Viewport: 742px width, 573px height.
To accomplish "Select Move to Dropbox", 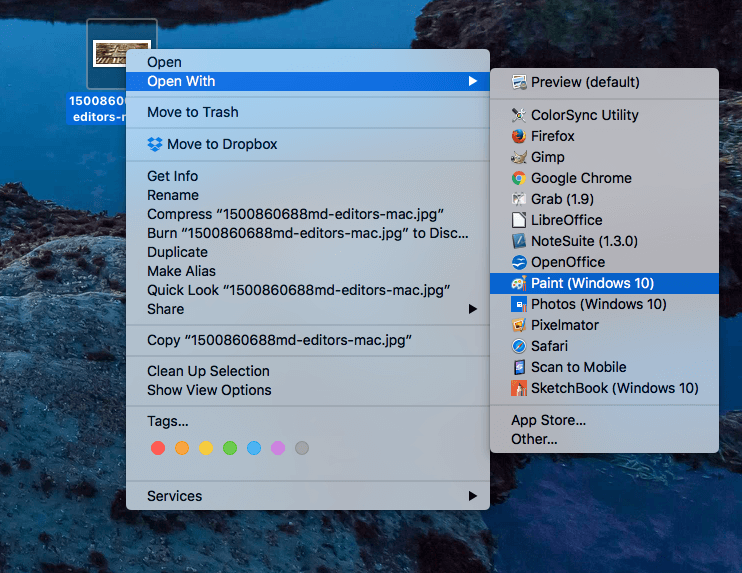I will [308, 144].
